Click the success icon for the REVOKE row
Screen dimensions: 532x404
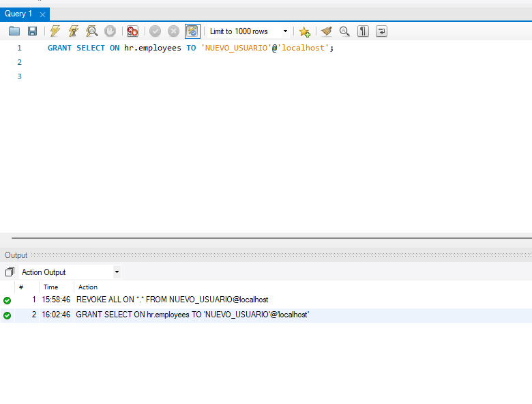[7, 300]
